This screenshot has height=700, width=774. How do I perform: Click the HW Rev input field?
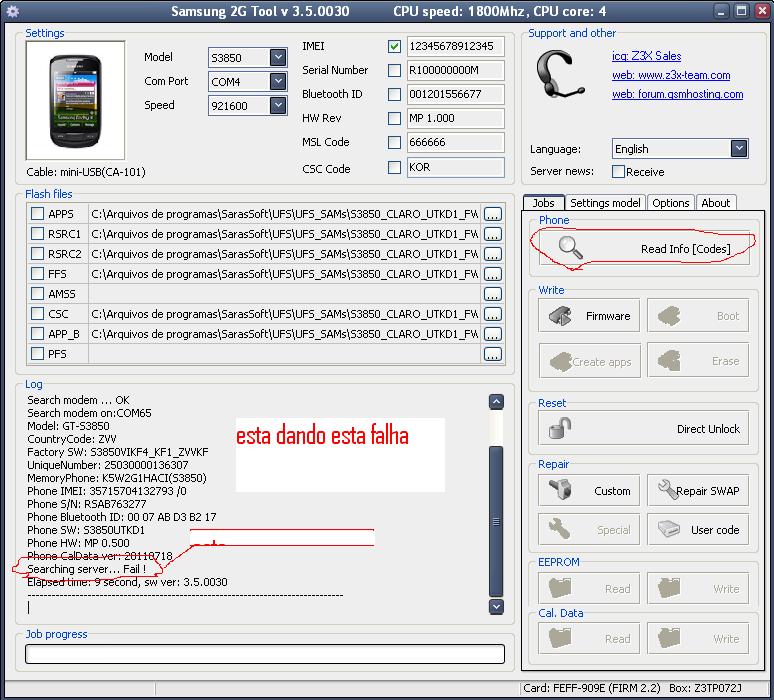point(456,118)
